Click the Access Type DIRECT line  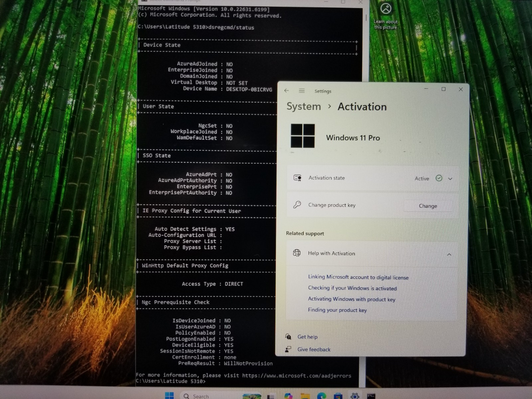click(212, 284)
